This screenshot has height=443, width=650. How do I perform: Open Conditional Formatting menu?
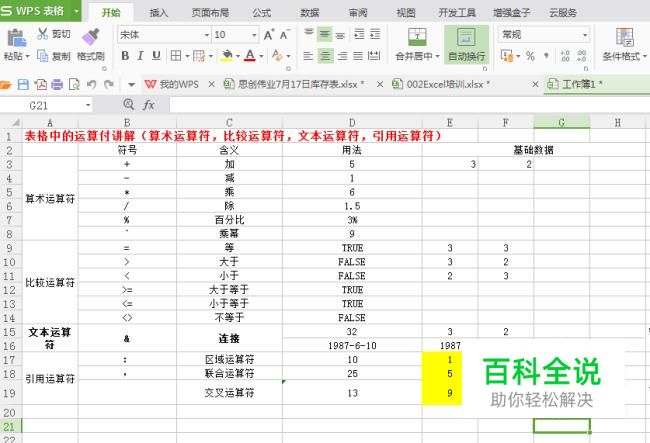[x=624, y=45]
